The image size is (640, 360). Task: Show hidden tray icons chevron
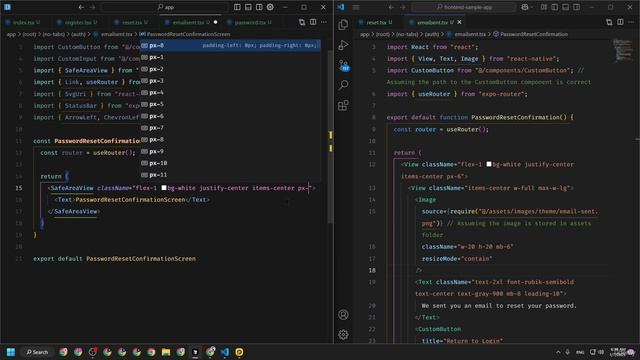coord(558,352)
